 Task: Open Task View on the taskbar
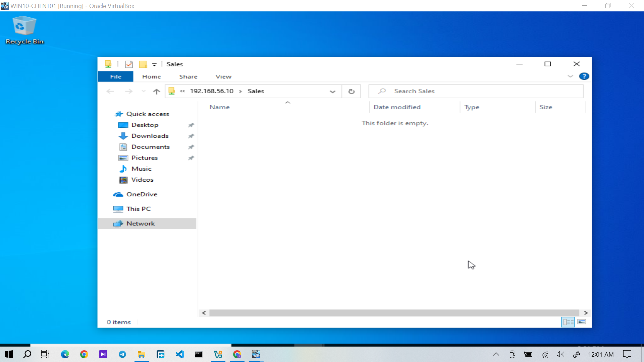tap(45, 354)
